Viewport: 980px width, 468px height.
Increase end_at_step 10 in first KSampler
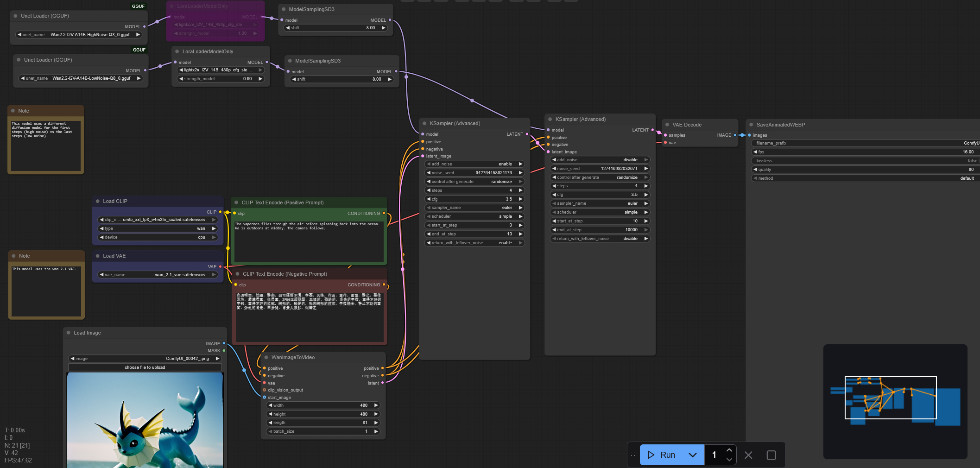[x=520, y=234]
